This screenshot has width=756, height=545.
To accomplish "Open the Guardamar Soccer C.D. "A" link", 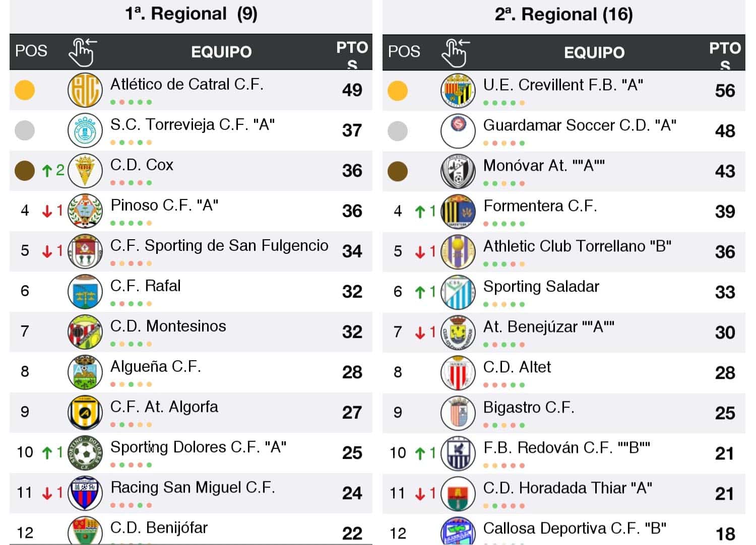I will (x=580, y=125).
